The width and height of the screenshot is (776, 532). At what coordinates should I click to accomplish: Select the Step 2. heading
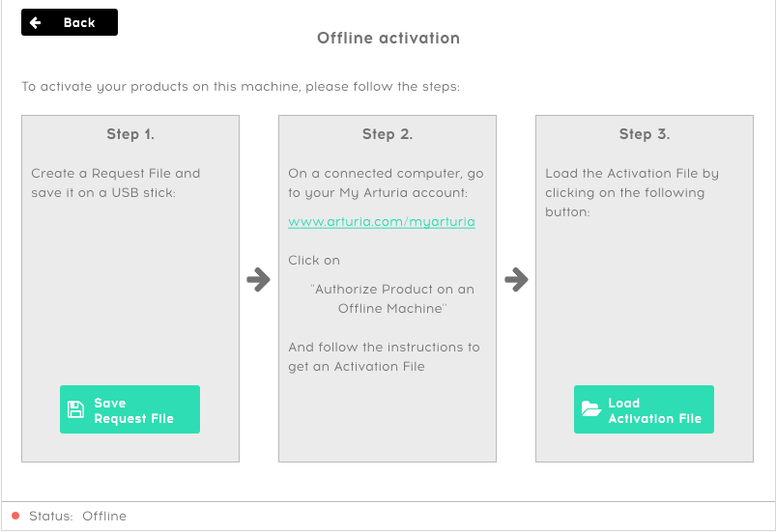pos(388,134)
